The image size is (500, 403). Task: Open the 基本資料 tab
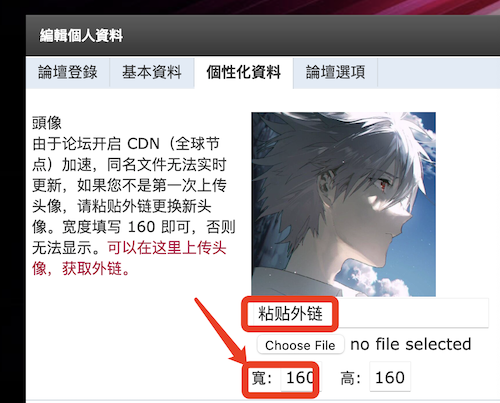pyautogui.click(x=152, y=72)
